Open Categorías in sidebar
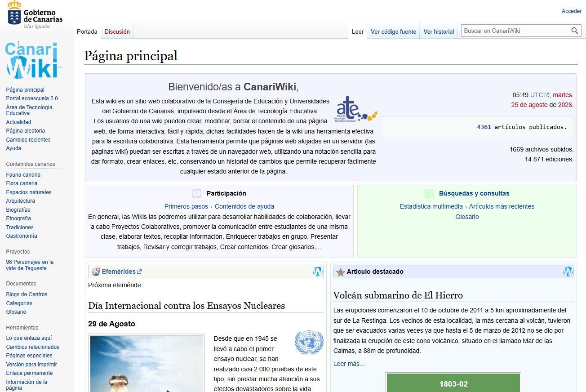This screenshot has width=586, height=392. click(19, 303)
